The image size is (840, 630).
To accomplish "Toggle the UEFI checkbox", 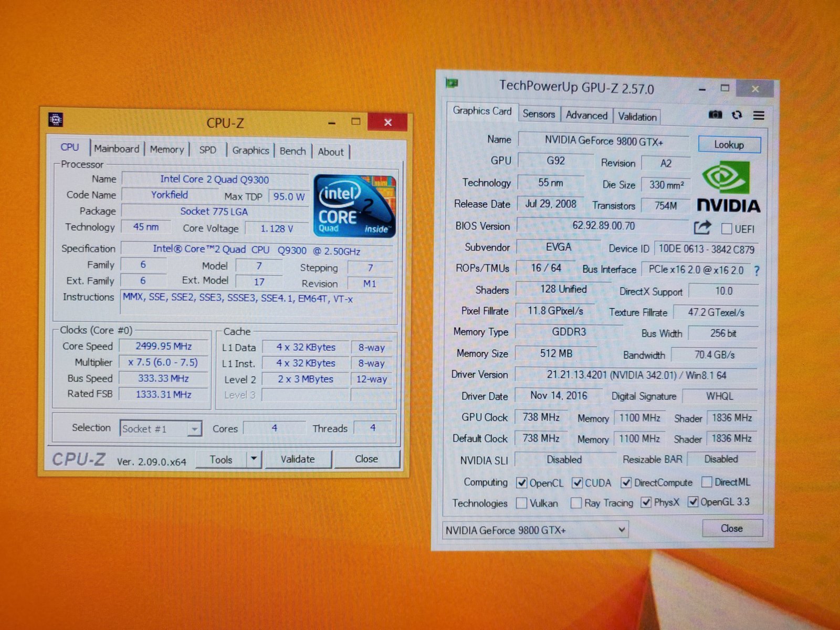I will 727,229.
